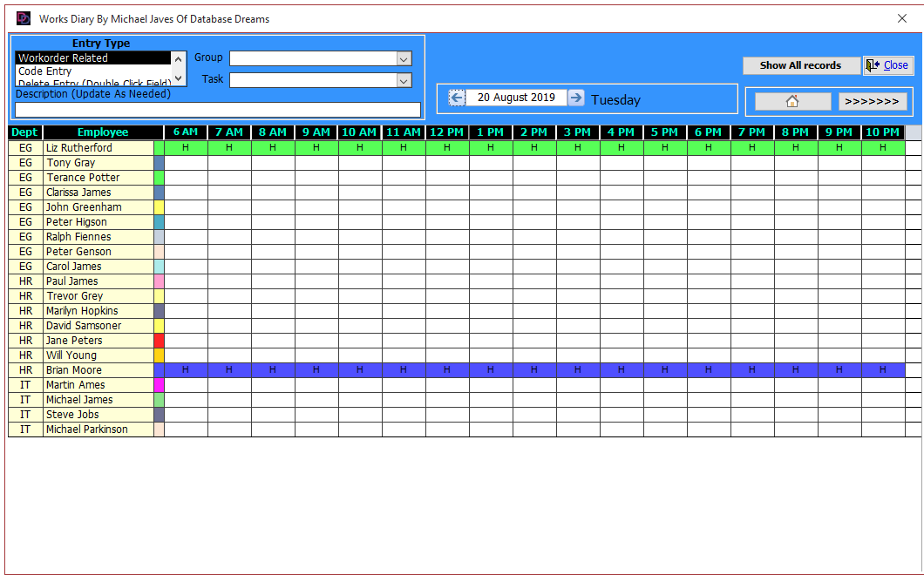Screen dimensions: 924x575
Task: Click Liz Rutherford's 9 AM H cell
Action: (316, 148)
